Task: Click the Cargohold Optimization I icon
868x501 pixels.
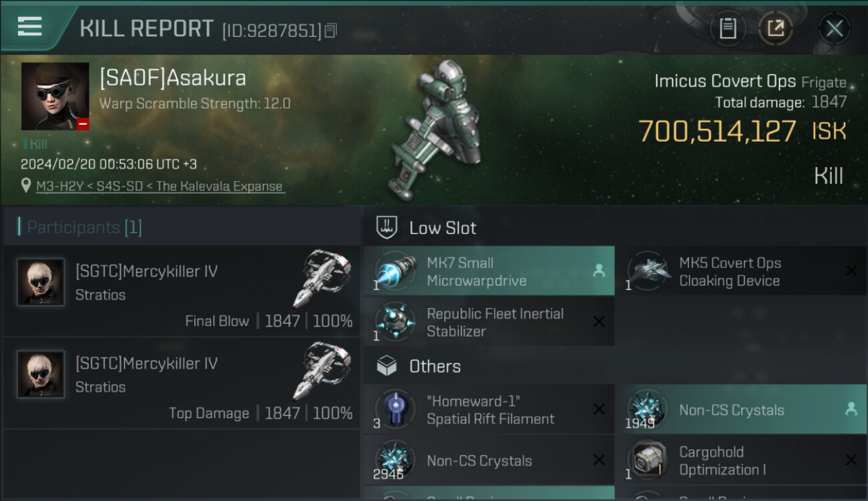Action: pyautogui.click(x=648, y=460)
